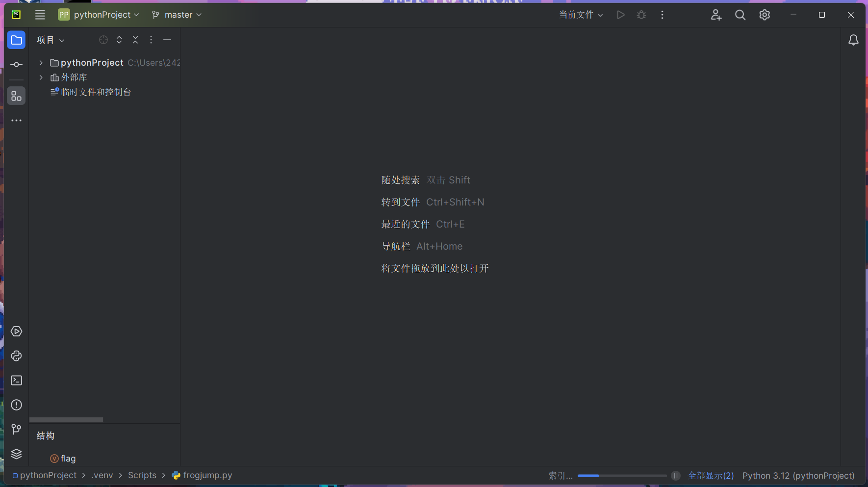Image resolution: width=868 pixels, height=487 pixels.
Task: Open the main hamburger menu
Action: point(40,15)
